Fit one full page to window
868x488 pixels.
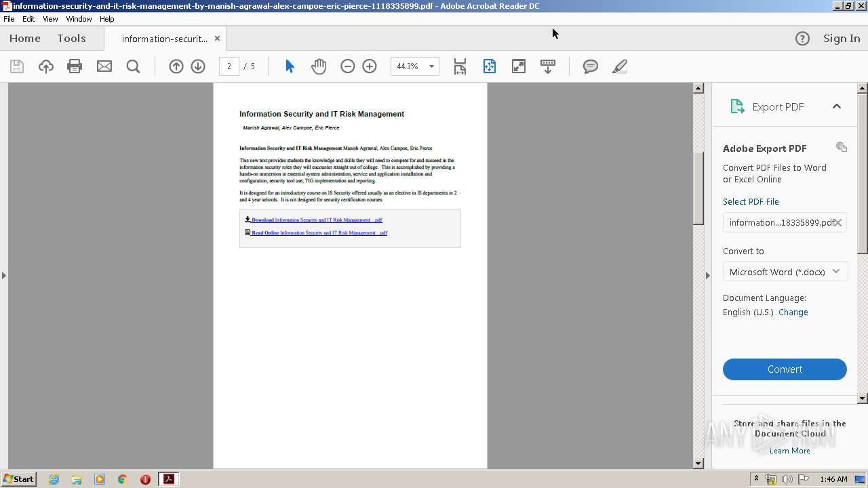(x=490, y=66)
